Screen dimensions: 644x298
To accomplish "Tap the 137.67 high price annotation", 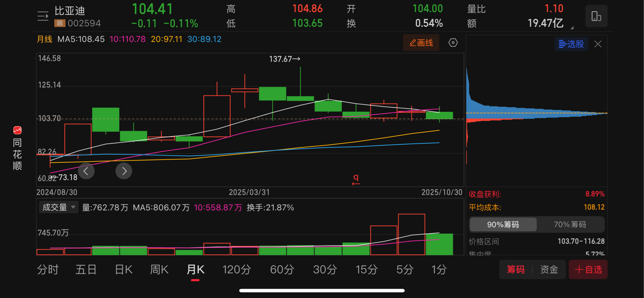I will click(285, 59).
